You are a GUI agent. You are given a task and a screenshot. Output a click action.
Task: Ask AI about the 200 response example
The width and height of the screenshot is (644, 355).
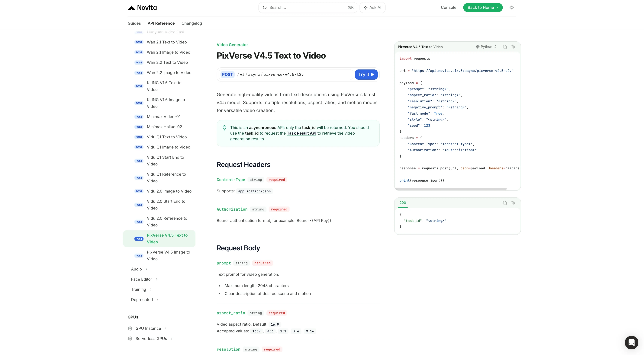coord(514,203)
